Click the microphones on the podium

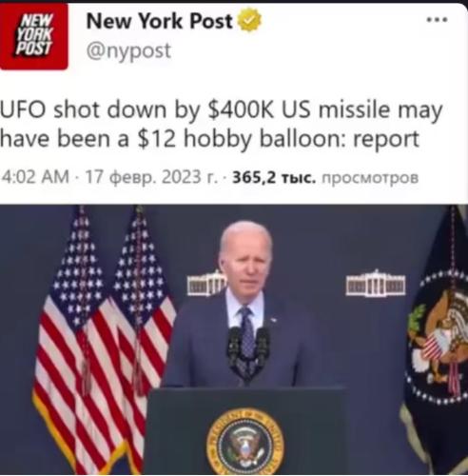coord(248,354)
